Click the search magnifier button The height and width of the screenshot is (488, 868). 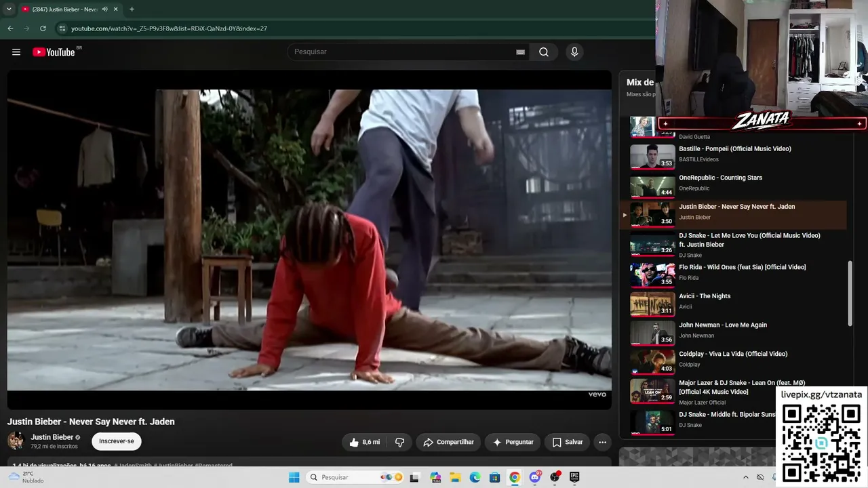click(x=544, y=52)
